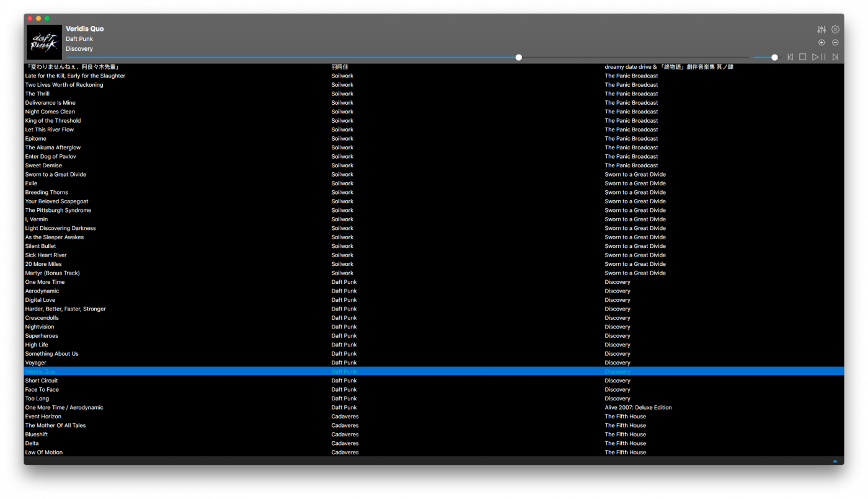This screenshot has height=499, width=868.
Task: Select track Martyr (Bonus Track)
Action: tap(53, 273)
